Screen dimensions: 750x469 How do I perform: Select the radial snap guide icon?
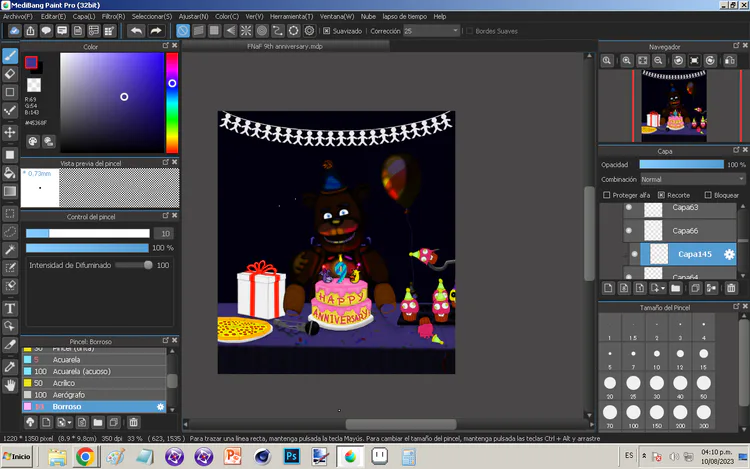coord(246,31)
